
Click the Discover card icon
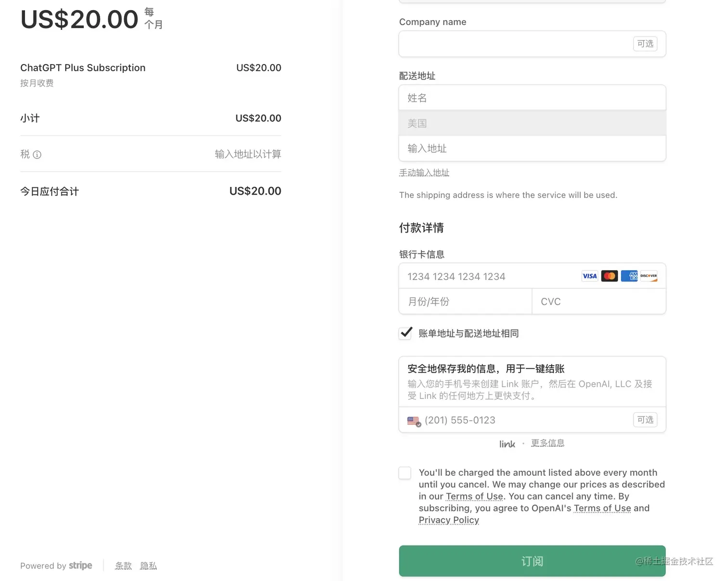point(649,276)
